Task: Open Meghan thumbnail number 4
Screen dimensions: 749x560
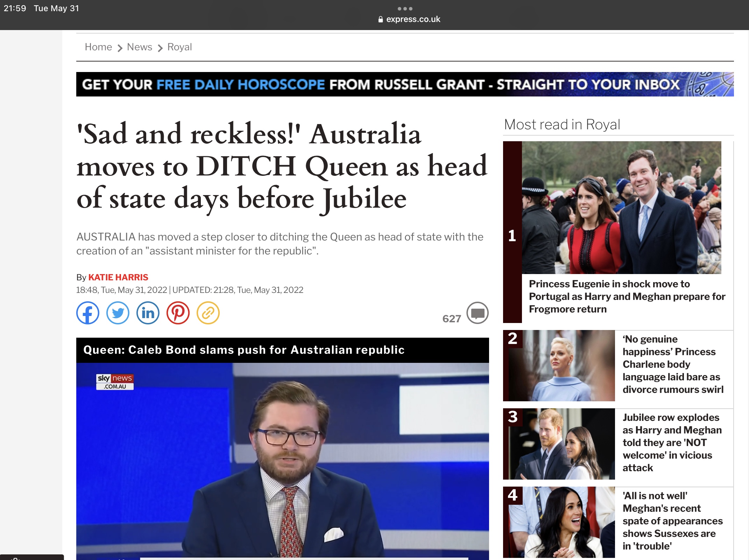Action: click(x=559, y=522)
